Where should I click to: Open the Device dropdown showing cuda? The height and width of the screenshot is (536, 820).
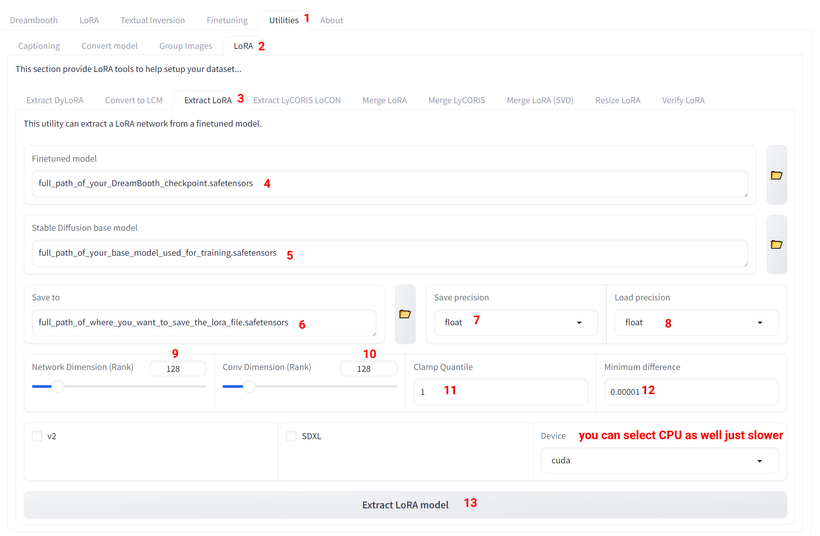[x=659, y=461]
